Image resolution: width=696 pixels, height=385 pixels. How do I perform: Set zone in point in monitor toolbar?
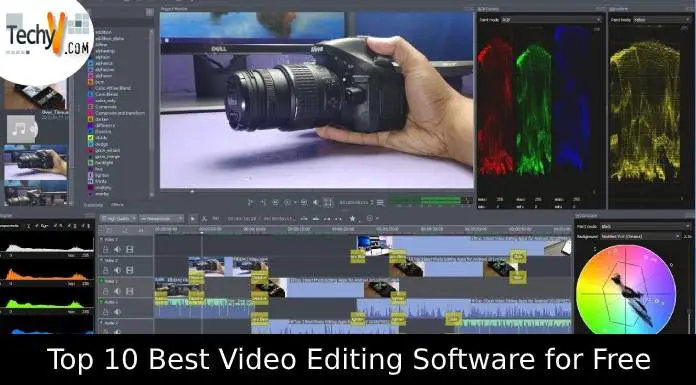point(250,202)
